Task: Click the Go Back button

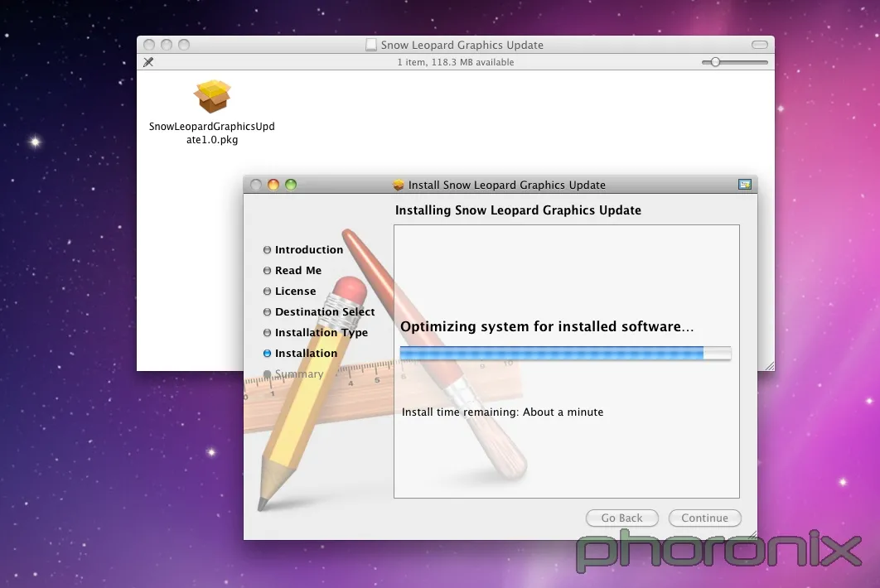Action: (x=621, y=518)
